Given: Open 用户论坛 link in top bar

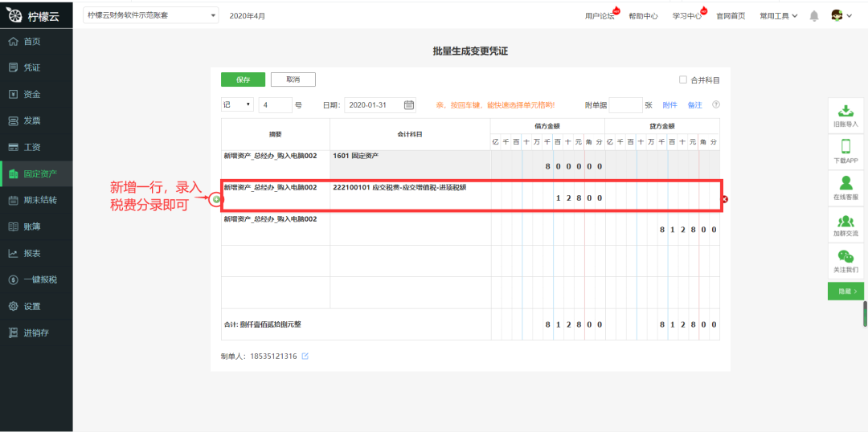Looking at the screenshot, I should pos(600,16).
